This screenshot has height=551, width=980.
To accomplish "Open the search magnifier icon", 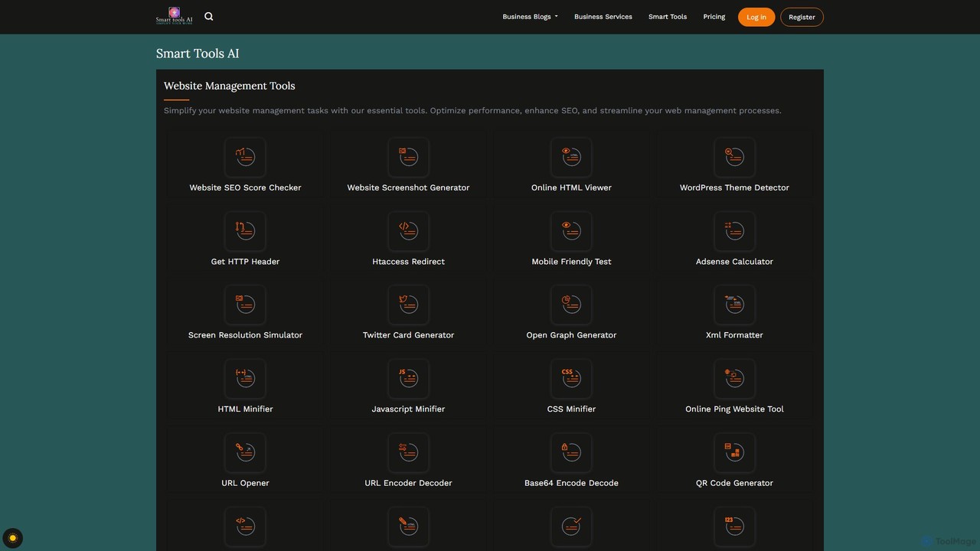I will (x=209, y=16).
